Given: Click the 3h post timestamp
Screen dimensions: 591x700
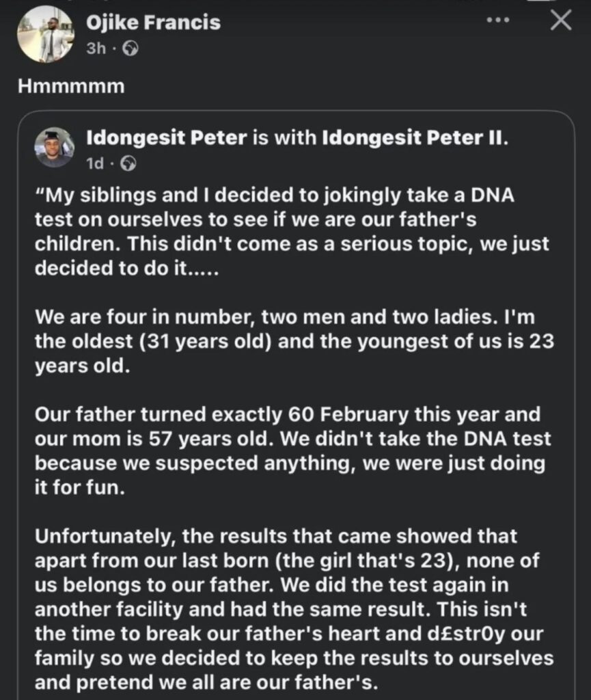Looking at the screenshot, I should coord(96,48).
